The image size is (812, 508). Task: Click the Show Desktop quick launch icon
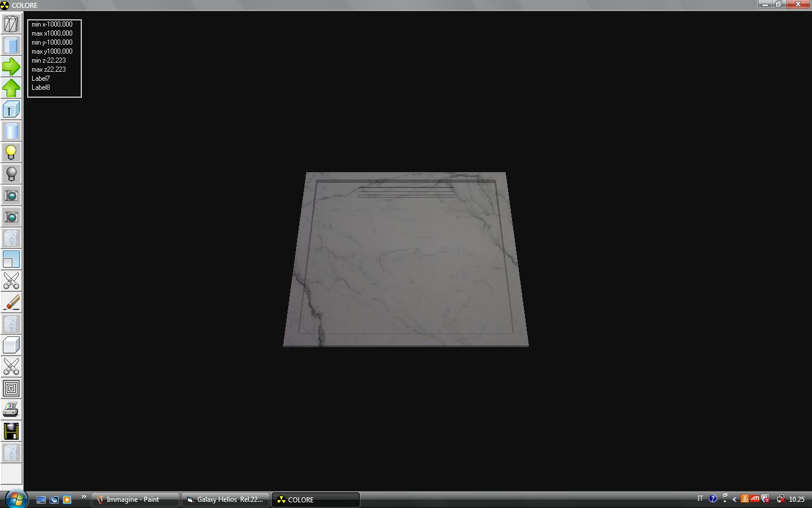pyautogui.click(x=41, y=500)
